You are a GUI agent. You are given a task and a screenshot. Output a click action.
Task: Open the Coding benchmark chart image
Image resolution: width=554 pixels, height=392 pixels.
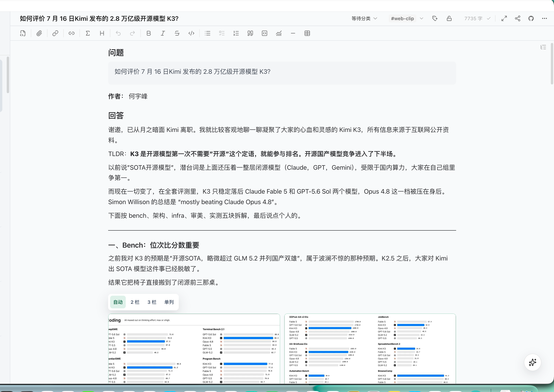point(194,348)
